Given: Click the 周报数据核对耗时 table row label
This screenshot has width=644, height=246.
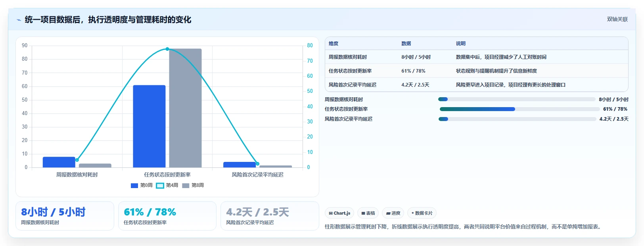Looking at the screenshot, I should (x=348, y=57).
